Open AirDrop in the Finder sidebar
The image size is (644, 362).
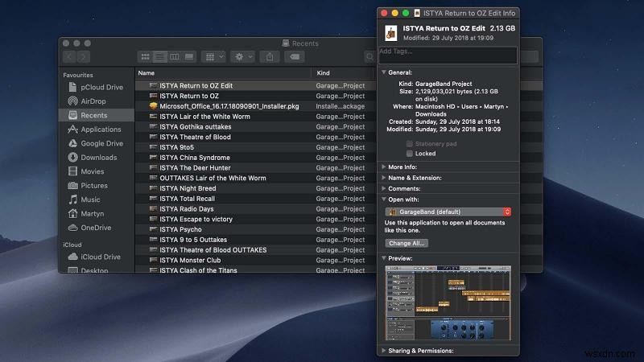coord(93,101)
